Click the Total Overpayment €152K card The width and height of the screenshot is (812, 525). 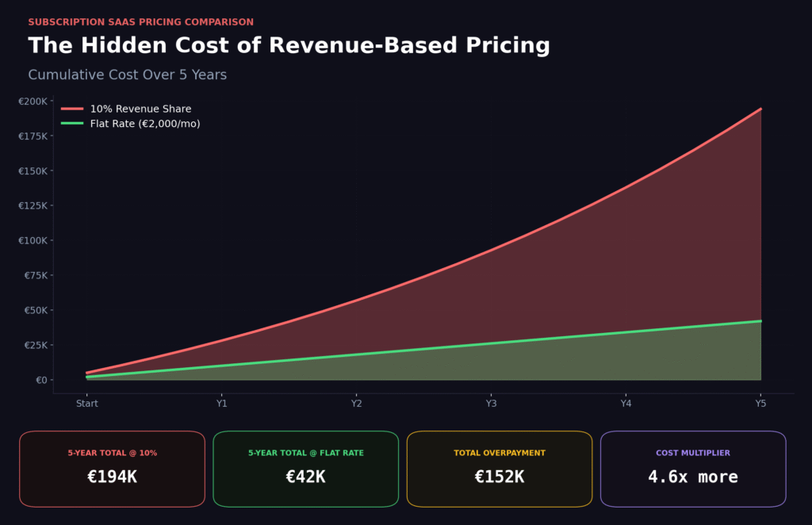coord(499,469)
